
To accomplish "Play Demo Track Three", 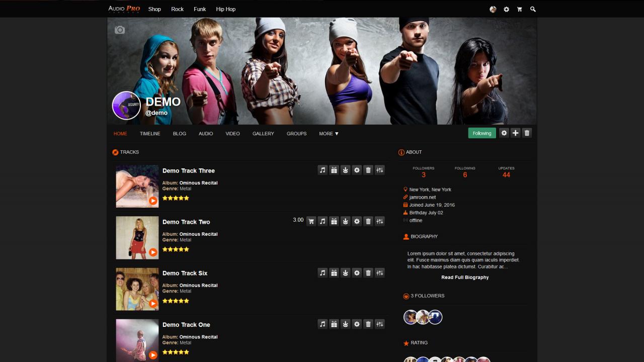I will (153, 201).
